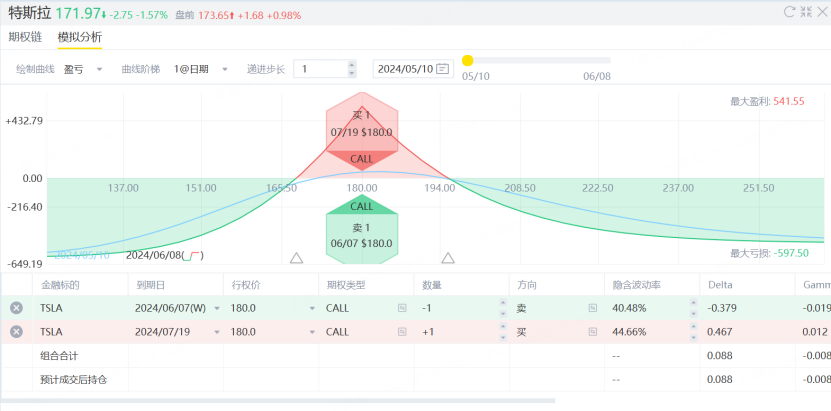Open the 绘制曲线 盈亏 dropdown
Screen dimensions: 831x411
pyautogui.click(x=83, y=69)
